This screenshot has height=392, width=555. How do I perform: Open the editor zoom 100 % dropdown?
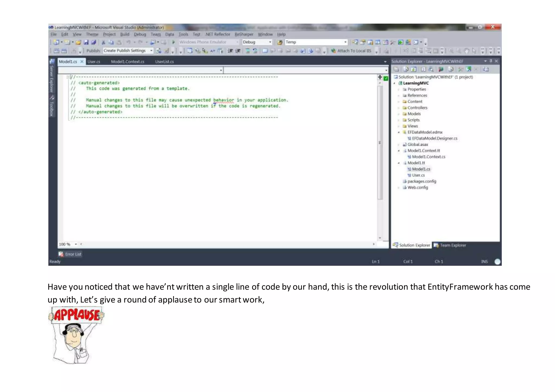[x=76, y=244]
